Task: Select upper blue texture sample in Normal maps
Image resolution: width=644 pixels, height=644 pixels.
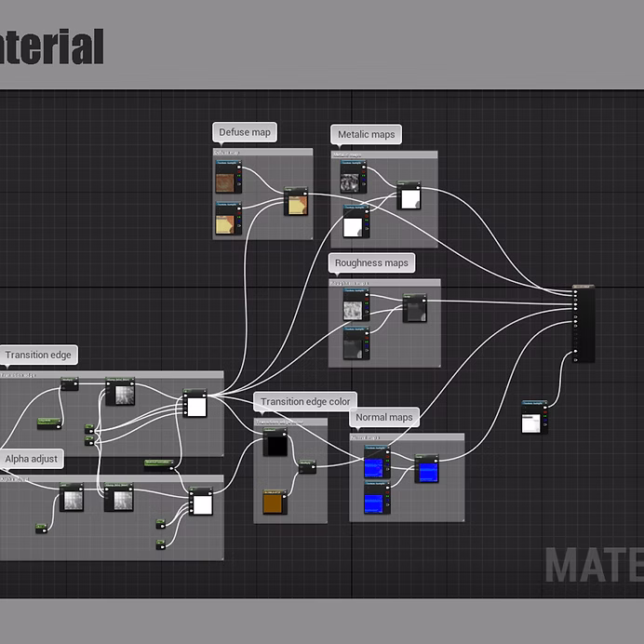Action: pos(377,463)
